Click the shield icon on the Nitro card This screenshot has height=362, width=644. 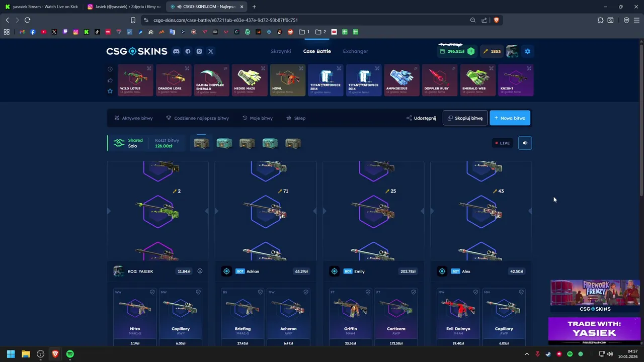(152, 292)
